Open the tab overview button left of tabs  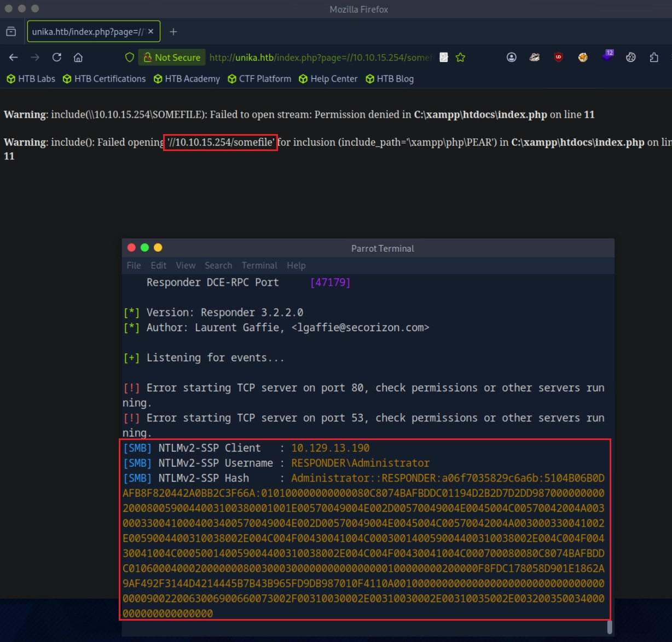tap(11, 32)
